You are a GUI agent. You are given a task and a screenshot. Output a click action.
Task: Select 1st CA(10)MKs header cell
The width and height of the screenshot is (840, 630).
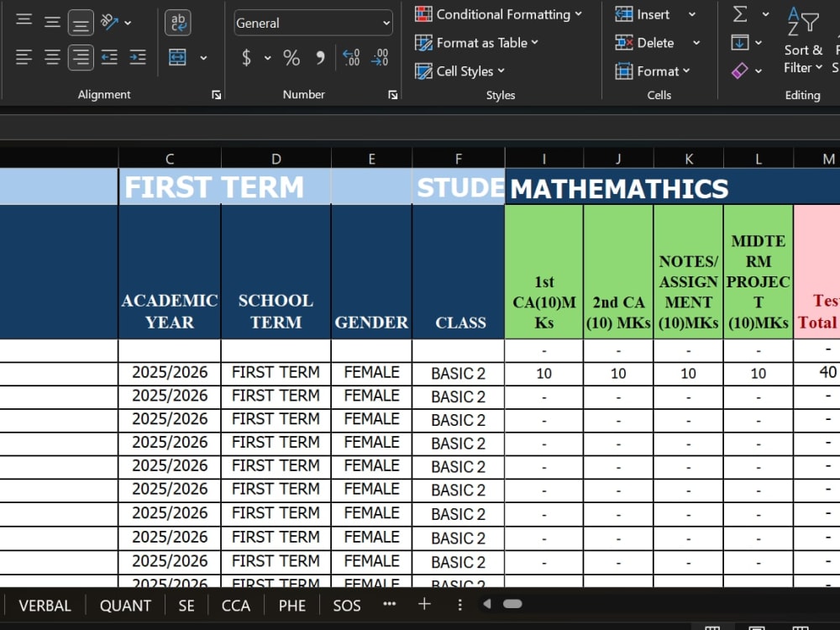click(x=544, y=271)
